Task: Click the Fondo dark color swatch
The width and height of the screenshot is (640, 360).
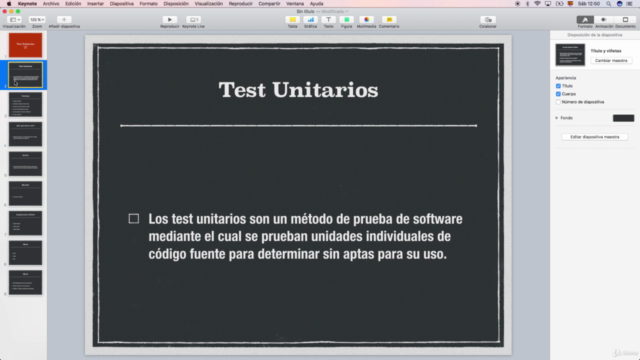Action: (x=623, y=118)
